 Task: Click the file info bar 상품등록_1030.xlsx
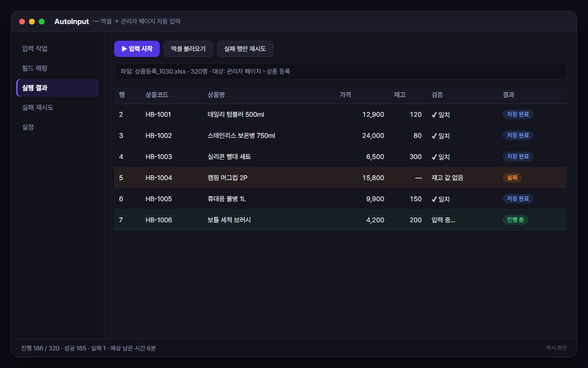[341, 71]
